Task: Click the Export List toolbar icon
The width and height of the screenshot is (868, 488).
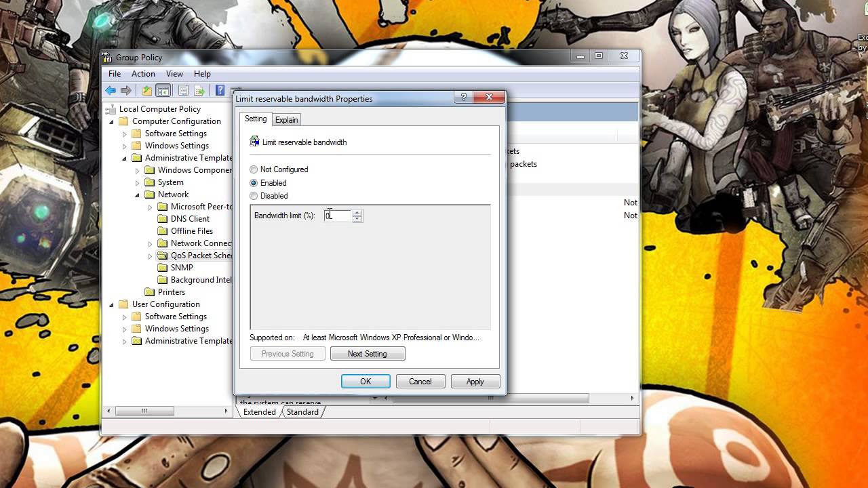Action: [199, 90]
